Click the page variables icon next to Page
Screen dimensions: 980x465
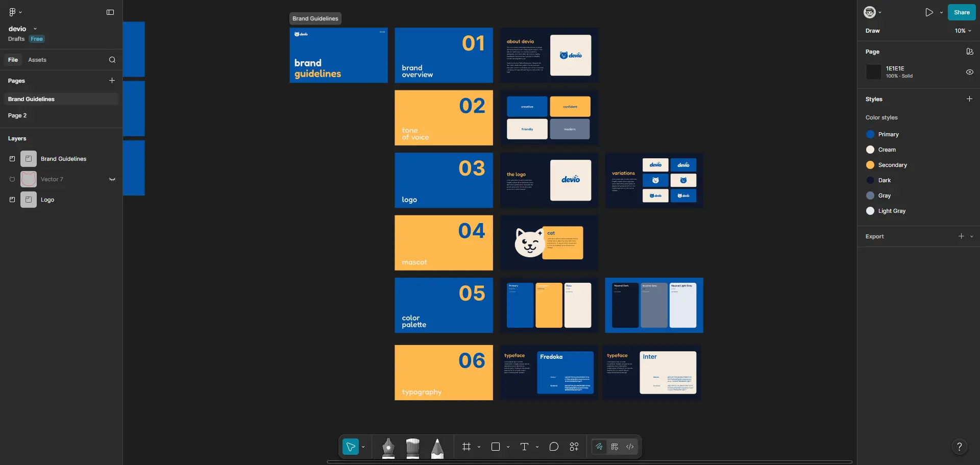(970, 52)
